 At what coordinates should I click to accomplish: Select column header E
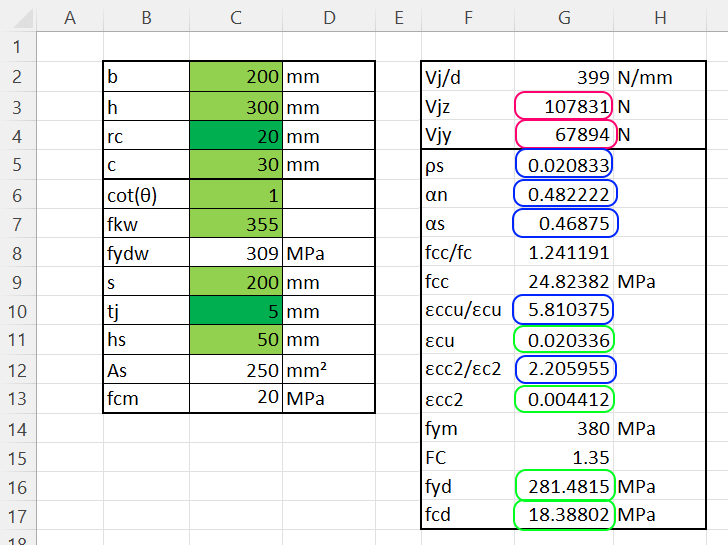point(398,18)
